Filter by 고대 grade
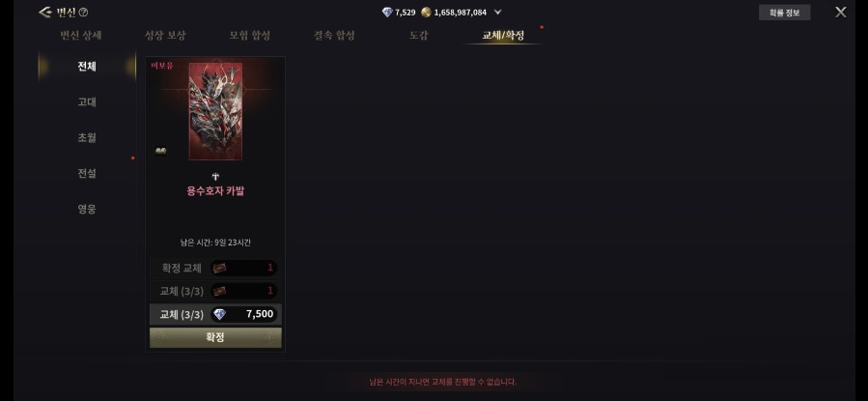The width and height of the screenshot is (868, 401). 87,101
